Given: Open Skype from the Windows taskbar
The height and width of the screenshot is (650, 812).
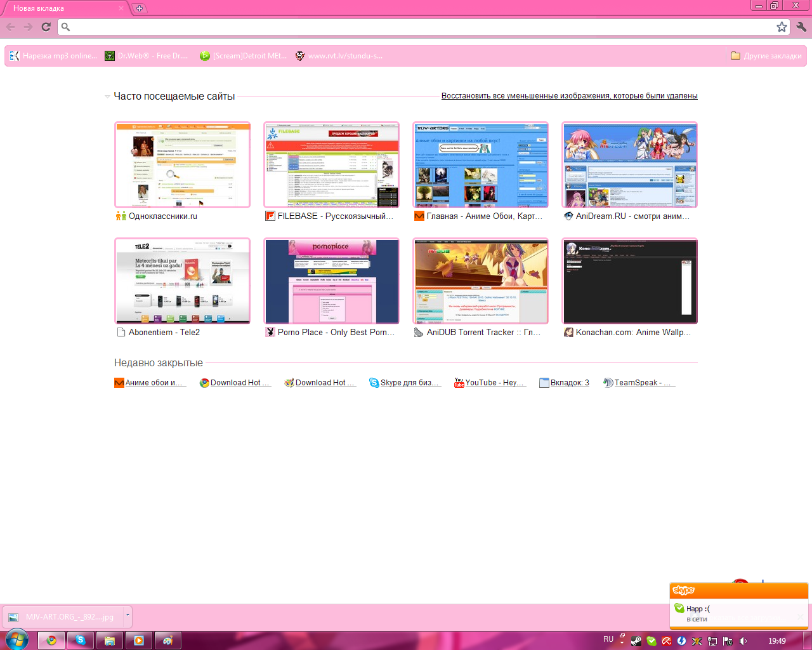Looking at the screenshot, I should coord(81,640).
